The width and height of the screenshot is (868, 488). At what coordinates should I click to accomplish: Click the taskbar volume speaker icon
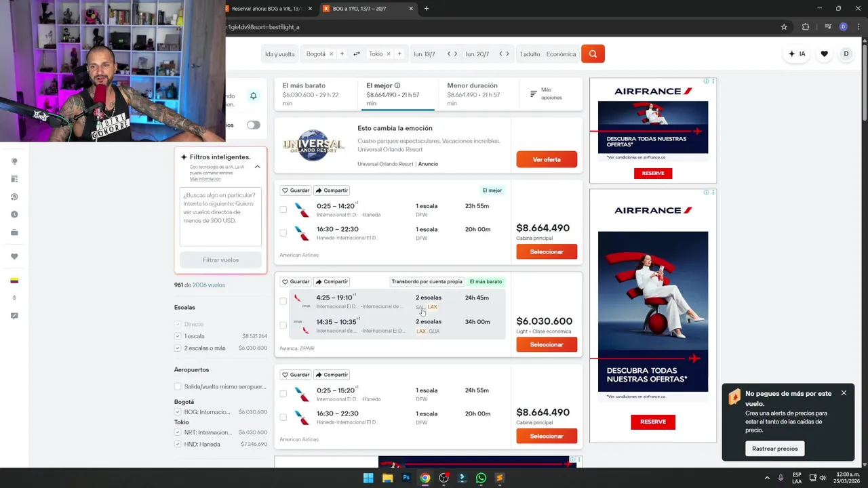(823, 478)
